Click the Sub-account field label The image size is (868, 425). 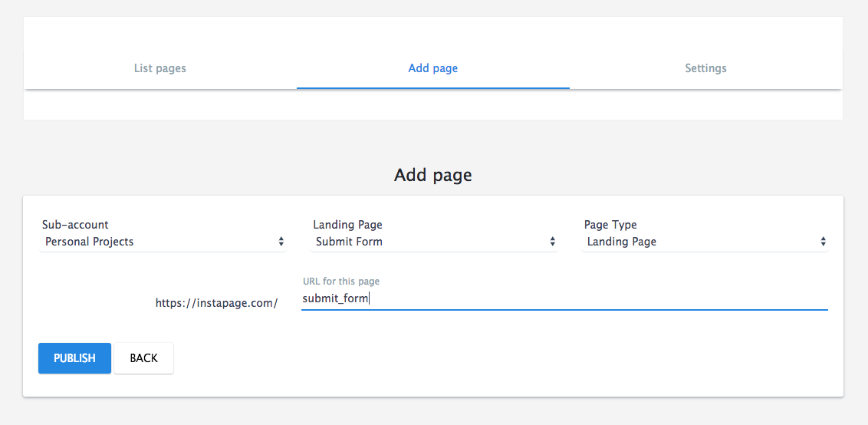point(75,225)
